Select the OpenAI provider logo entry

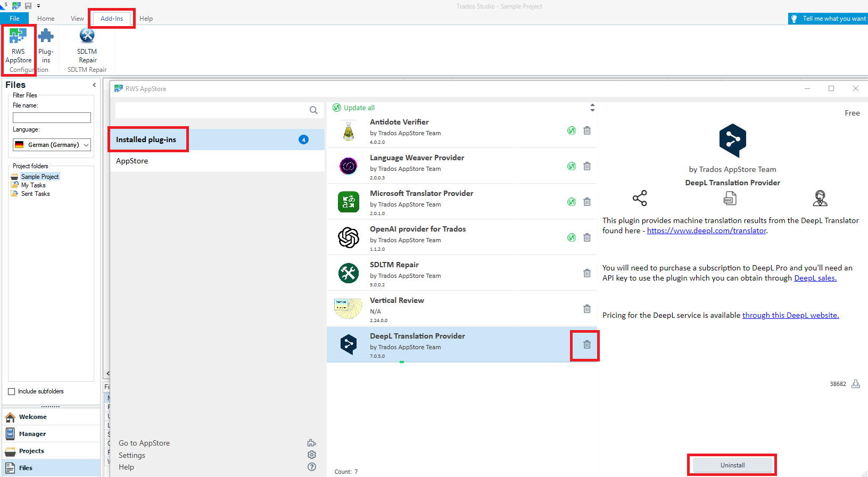pyautogui.click(x=349, y=237)
